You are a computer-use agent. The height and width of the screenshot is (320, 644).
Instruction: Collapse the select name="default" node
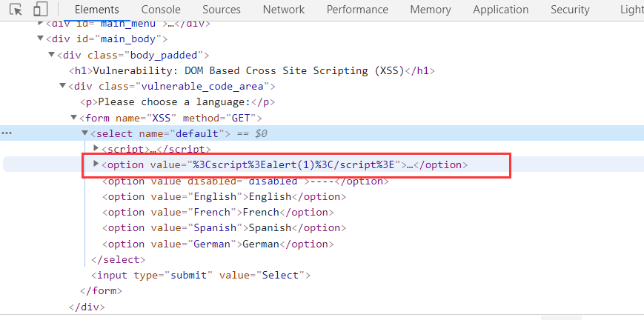click(84, 133)
